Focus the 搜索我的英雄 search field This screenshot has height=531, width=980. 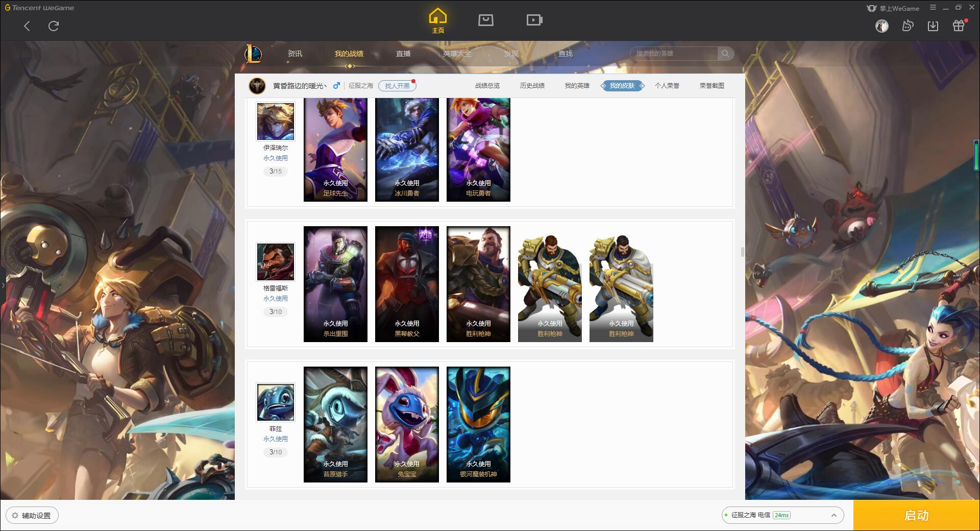pos(674,54)
